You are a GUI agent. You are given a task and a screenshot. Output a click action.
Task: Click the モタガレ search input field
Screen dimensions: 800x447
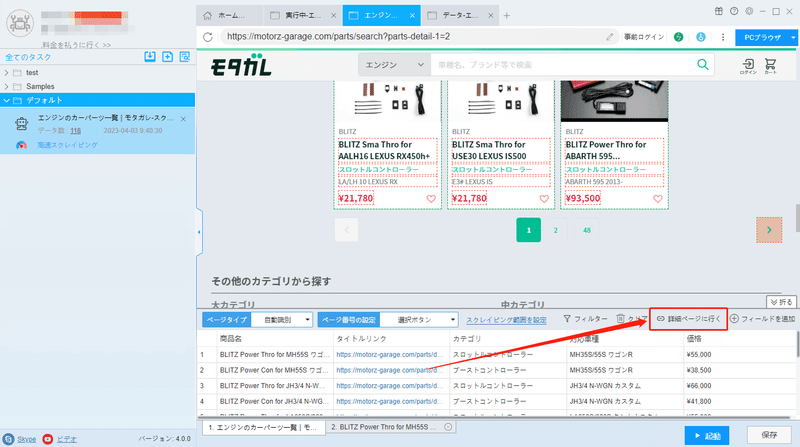(x=561, y=65)
